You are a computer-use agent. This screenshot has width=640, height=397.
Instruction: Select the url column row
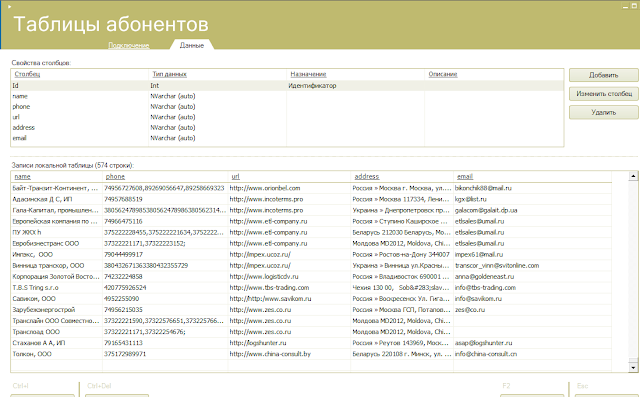point(287,117)
